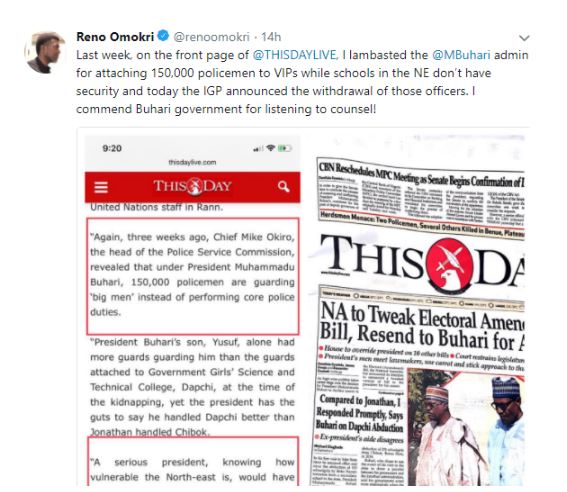Viewport: 567px width, 492px height.
Task: Click the signal bars icon in status bar
Action: pyautogui.click(x=258, y=149)
